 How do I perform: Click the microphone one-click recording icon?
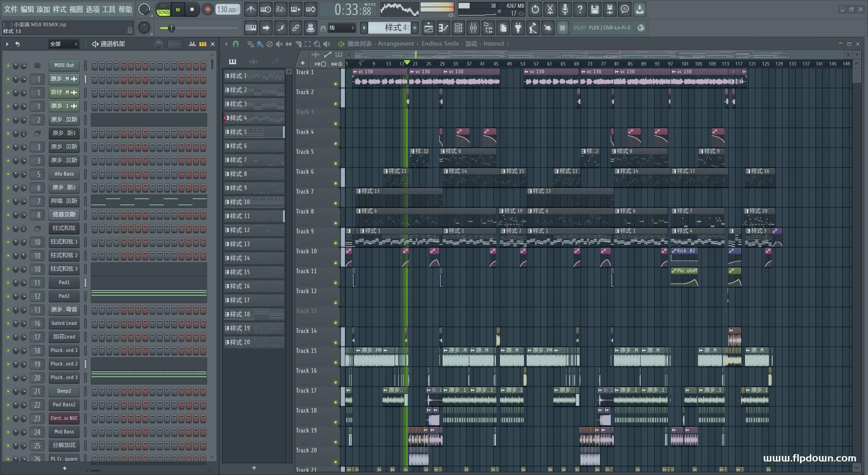click(565, 9)
